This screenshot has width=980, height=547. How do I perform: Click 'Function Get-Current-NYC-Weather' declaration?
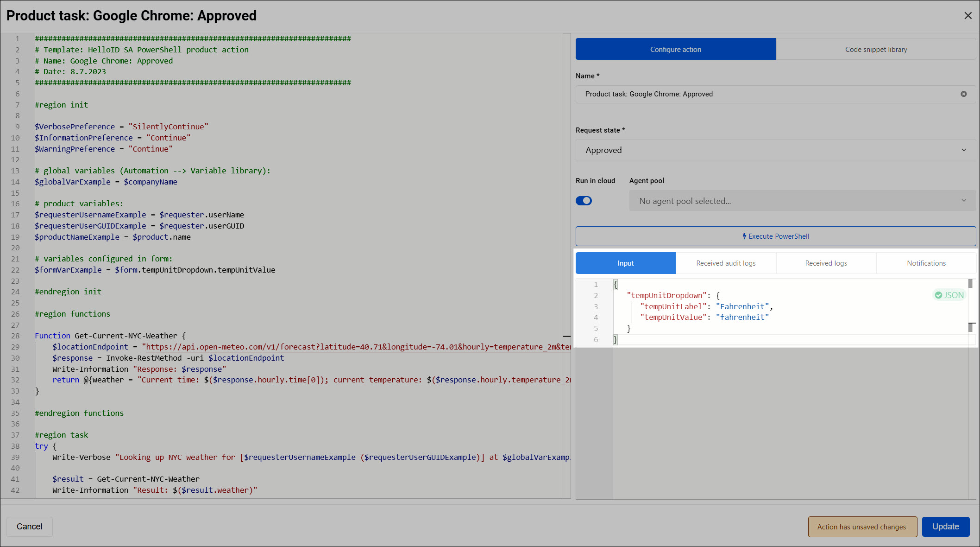110,336
